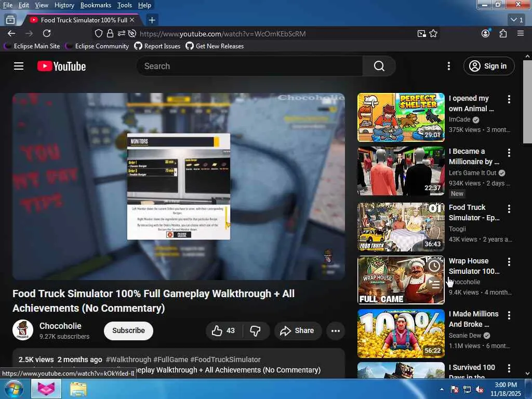Open Eclipse Community bookmark
This screenshot has height=399, width=532.
point(97,46)
